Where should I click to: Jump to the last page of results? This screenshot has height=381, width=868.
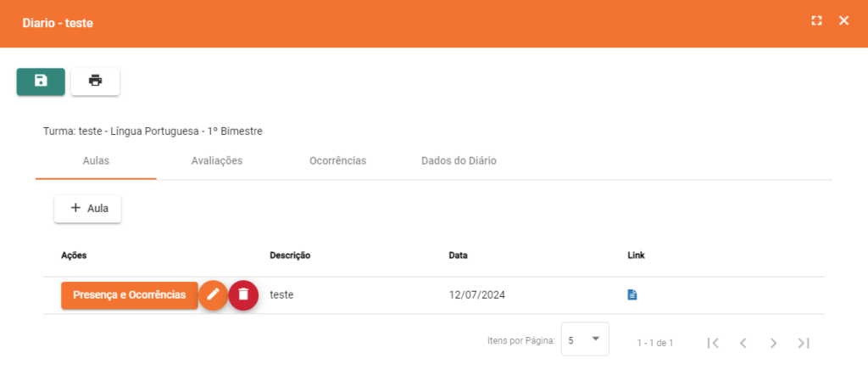click(x=804, y=343)
